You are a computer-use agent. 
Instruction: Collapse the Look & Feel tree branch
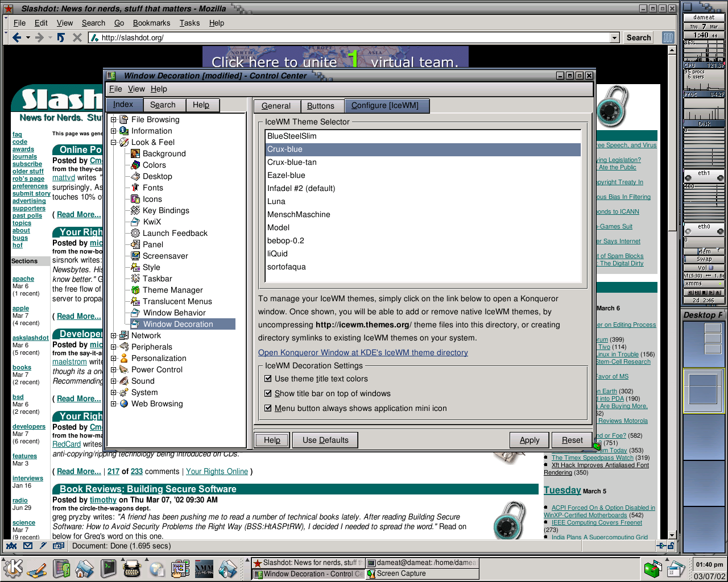(114, 142)
